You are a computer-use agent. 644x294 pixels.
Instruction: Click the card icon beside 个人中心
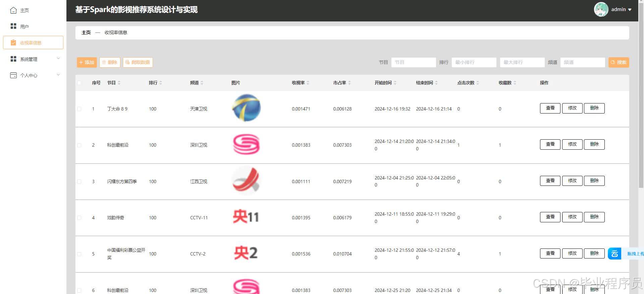click(13, 75)
